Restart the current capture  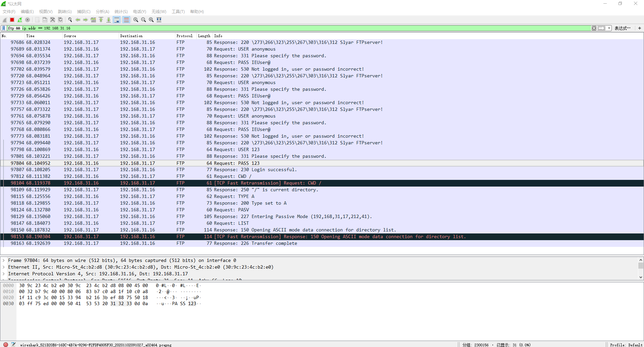tap(20, 20)
